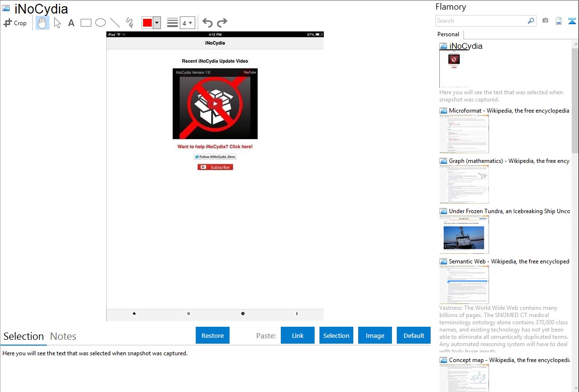The height and width of the screenshot is (392, 579).
Task: Click the 'Under Frozen Tundra' snapshot title
Action: coord(509,211)
